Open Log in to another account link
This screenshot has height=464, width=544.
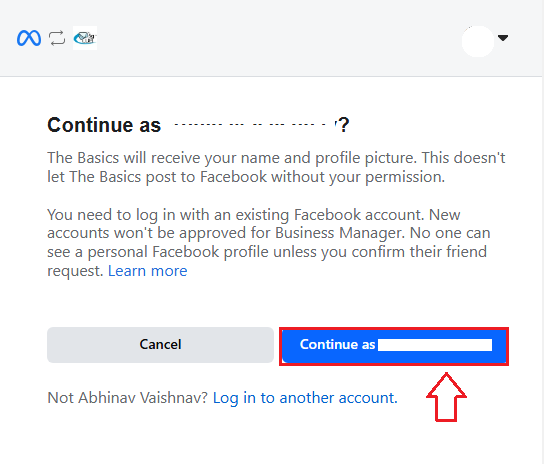305,398
